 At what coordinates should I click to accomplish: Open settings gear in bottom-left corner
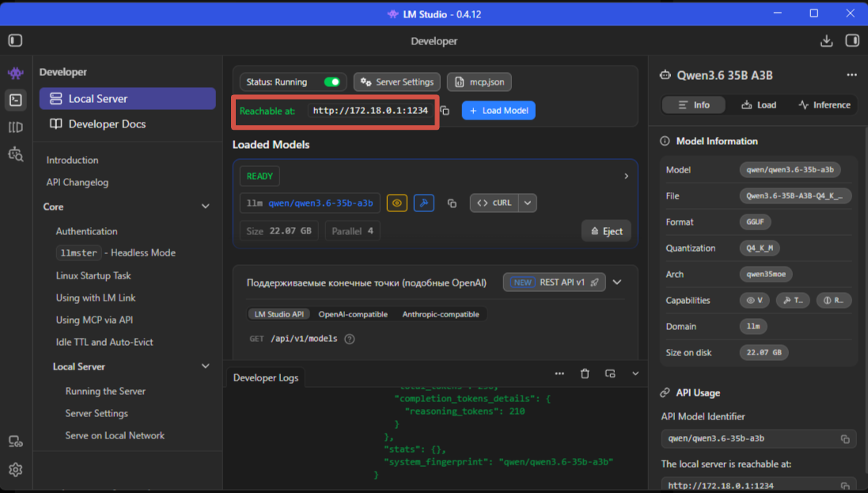15,469
